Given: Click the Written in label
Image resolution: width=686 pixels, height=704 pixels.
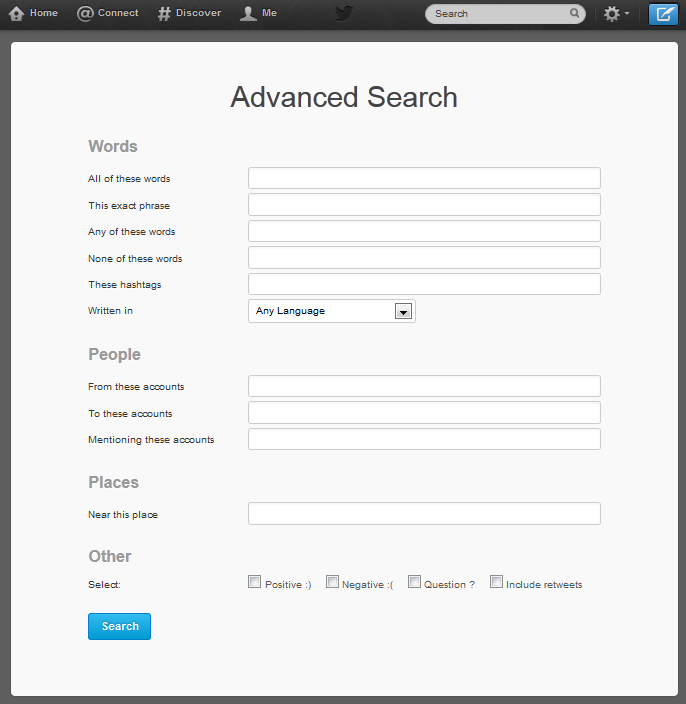Looking at the screenshot, I should (110, 311).
